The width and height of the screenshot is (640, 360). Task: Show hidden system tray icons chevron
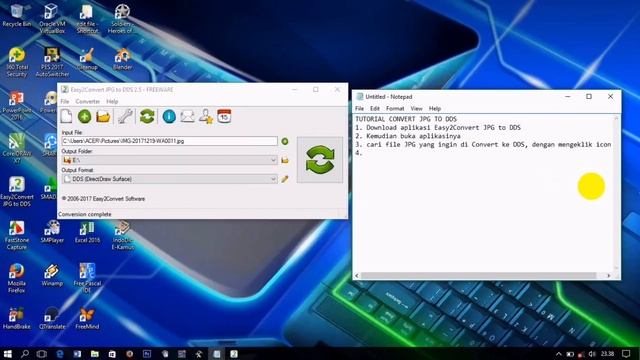(x=559, y=354)
